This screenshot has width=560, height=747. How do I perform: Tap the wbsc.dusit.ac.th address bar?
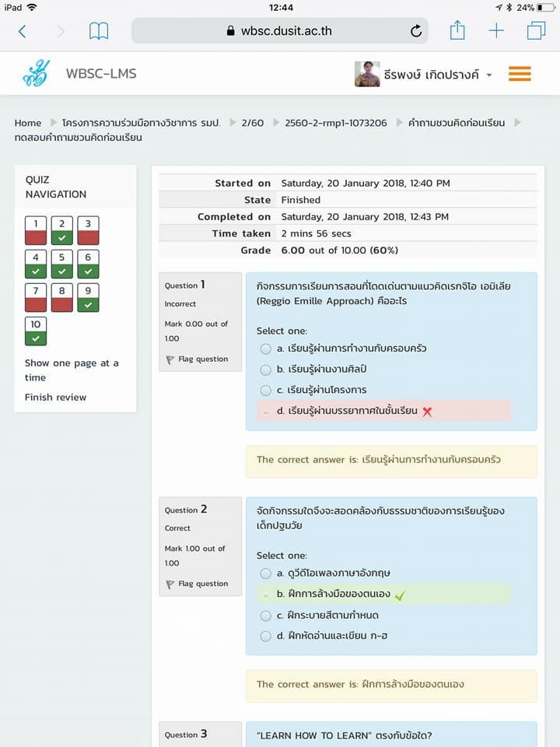tap(280, 31)
